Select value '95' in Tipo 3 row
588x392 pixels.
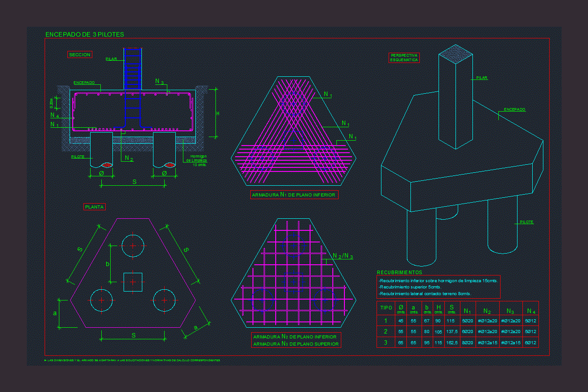[427, 343]
